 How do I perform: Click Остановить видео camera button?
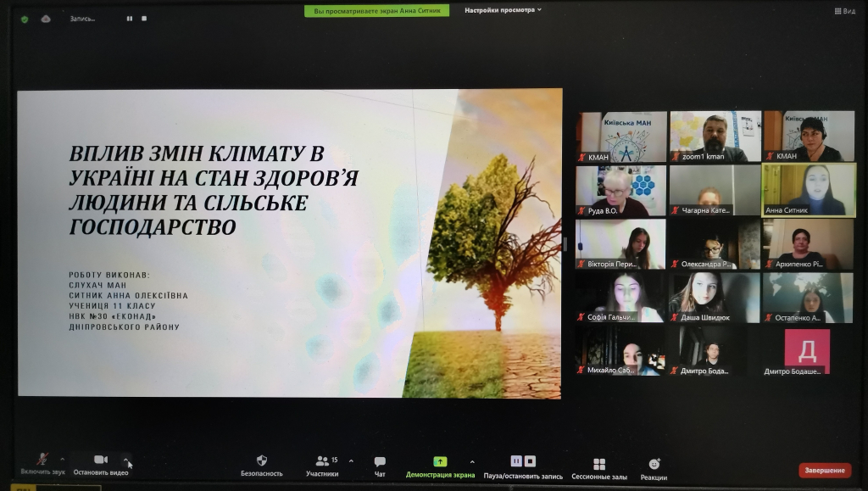pos(101,465)
